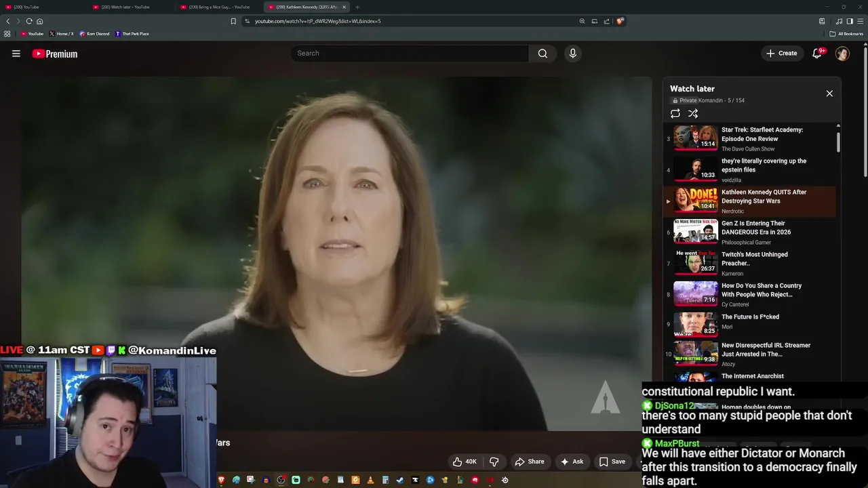Screen dimensions: 868x488
Task: Open 'How Do You Share a Country' video title
Action: [x=762, y=290]
